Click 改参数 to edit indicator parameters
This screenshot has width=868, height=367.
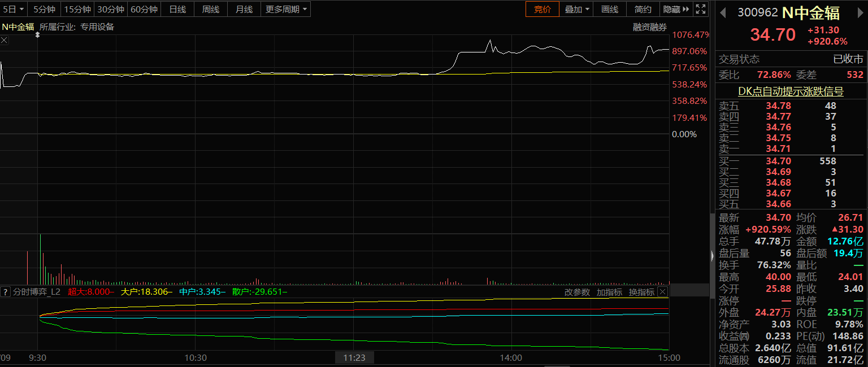point(577,292)
